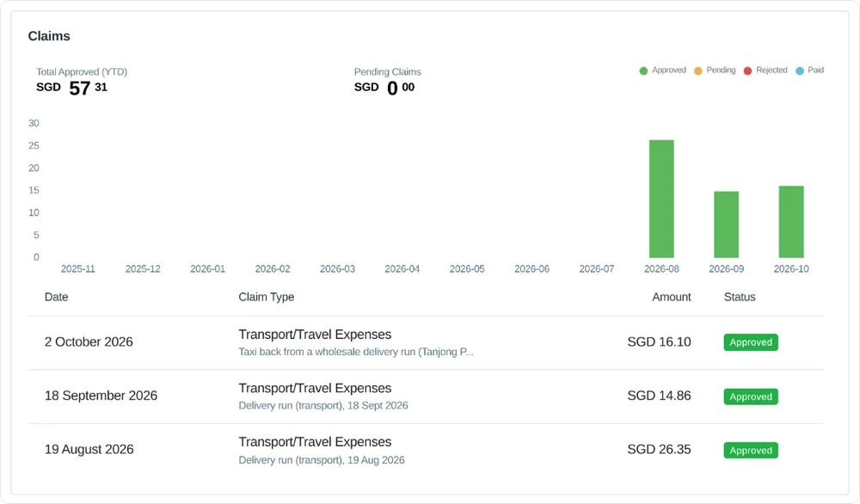Select the 2026-08 approved bar
The width and height of the screenshot is (860, 504).
[x=661, y=199]
